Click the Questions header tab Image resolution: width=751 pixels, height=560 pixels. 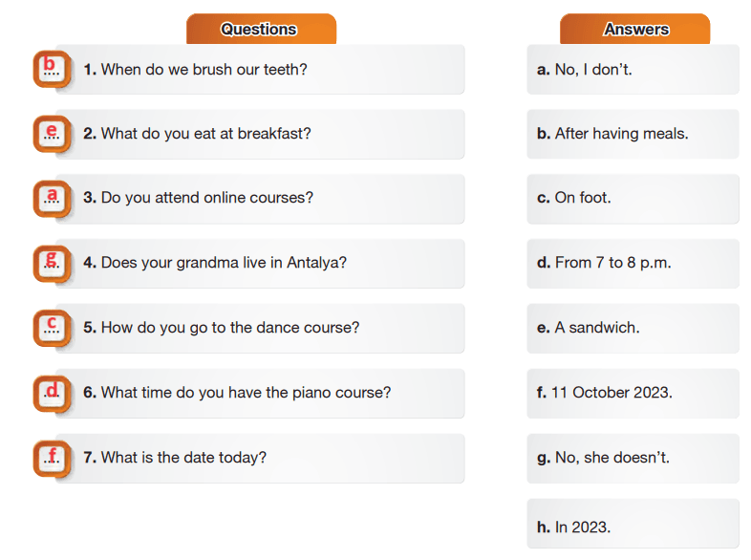(x=260, y=29)
